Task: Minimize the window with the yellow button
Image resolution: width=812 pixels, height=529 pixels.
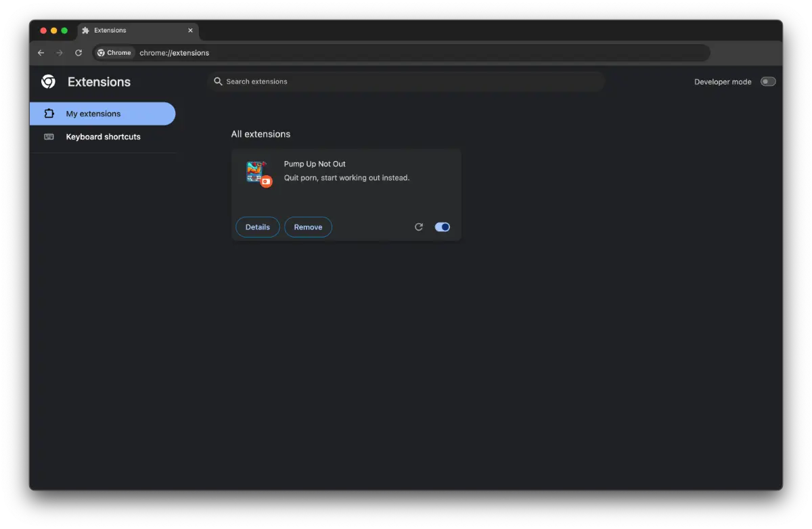Action: point(54,30)
